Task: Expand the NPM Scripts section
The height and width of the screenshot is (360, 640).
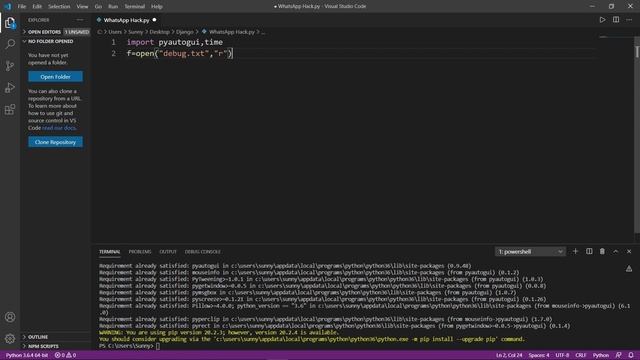Action: [x=55, y=346]
